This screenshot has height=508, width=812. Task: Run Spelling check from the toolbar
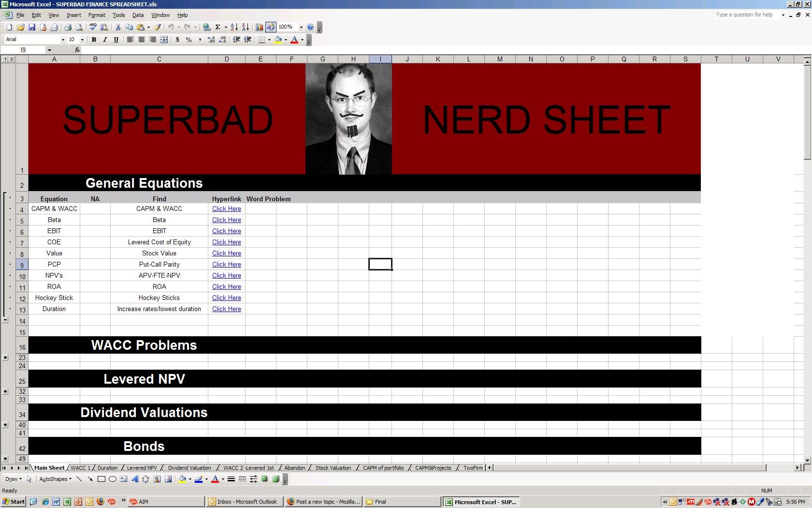[x=92, y=27]
